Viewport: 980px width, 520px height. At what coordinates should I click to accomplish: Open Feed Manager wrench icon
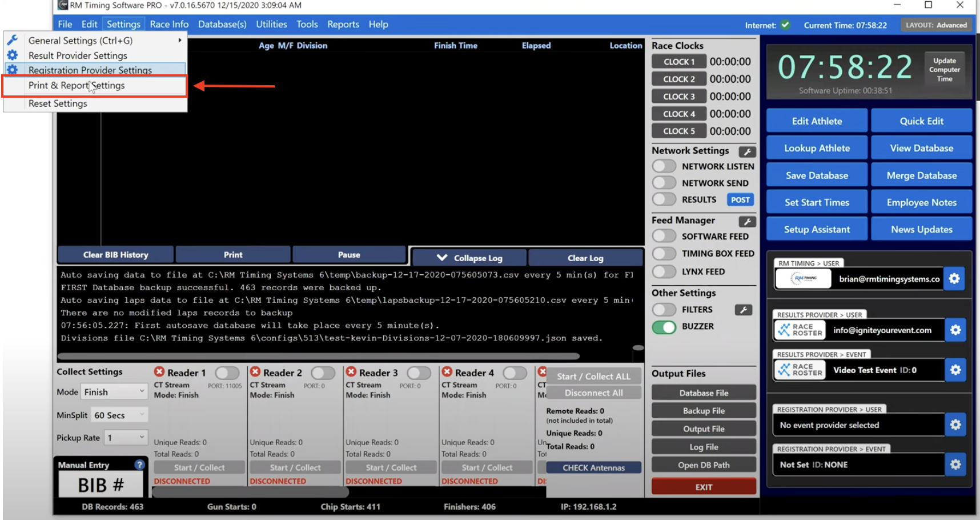coord(747,222)
